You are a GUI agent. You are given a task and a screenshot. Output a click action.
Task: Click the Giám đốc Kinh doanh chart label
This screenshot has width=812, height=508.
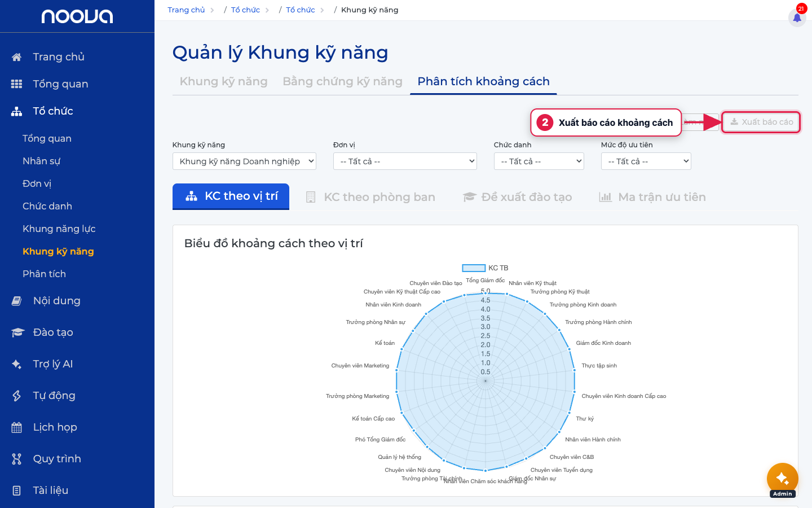(x=603, y=343)
